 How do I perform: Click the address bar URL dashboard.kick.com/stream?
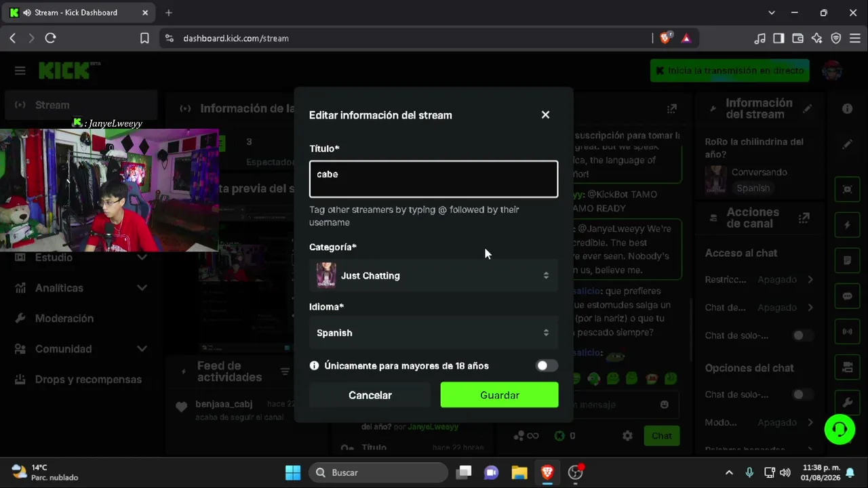pyautogui.click(x=236, y=39)
